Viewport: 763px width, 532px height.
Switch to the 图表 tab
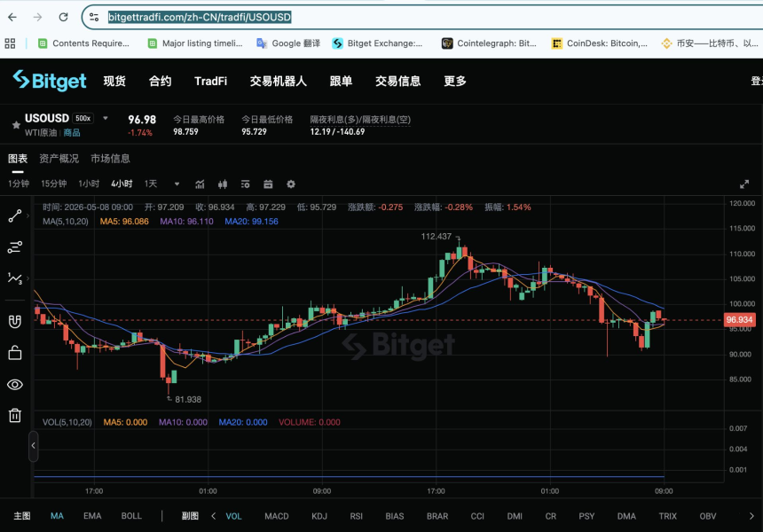[18, 159]
